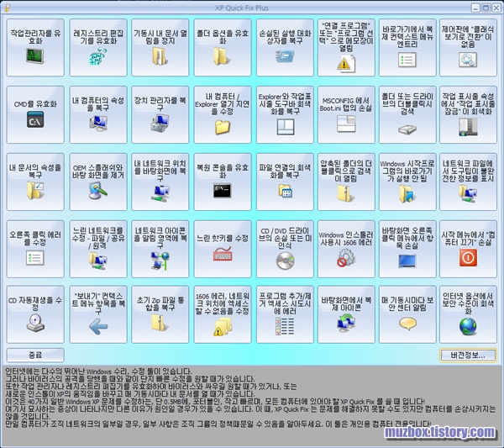504x448 pixels.
Task: Click the stop My Documents opening at boot tile
Action: click(160, 47)
